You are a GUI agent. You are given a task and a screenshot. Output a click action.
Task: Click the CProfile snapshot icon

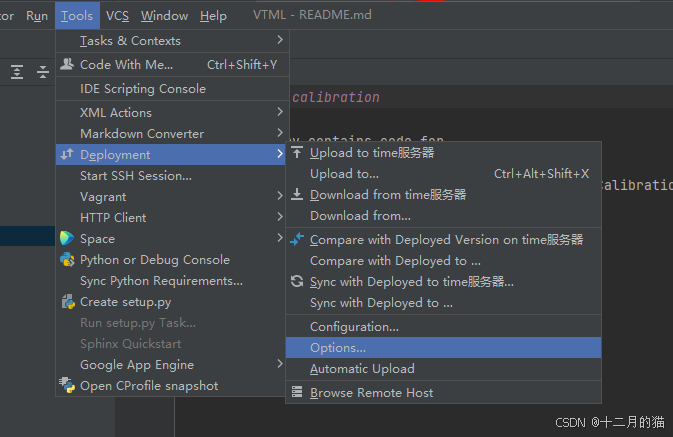coord(67,385)
